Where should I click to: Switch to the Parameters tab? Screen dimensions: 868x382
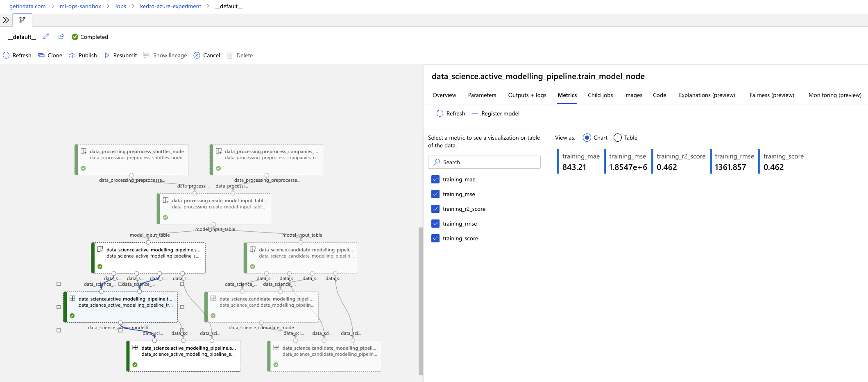click(x=482, y=95)
